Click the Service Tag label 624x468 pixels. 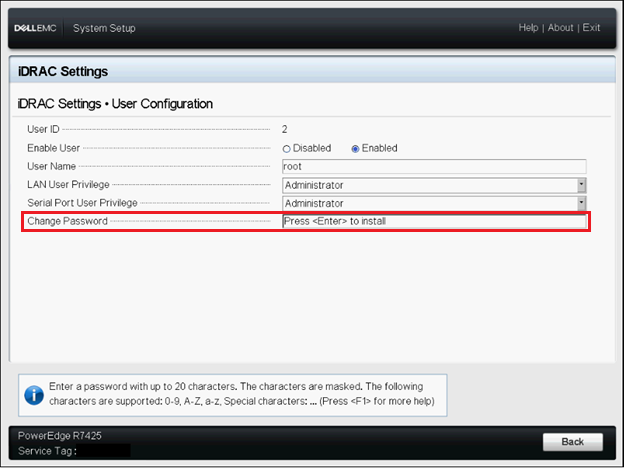coord(46,450)
